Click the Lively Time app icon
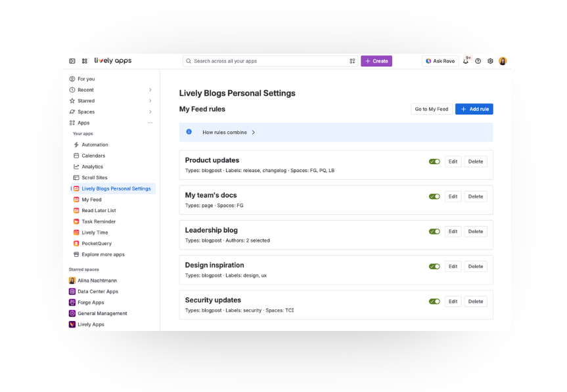 tap(76, 232)
